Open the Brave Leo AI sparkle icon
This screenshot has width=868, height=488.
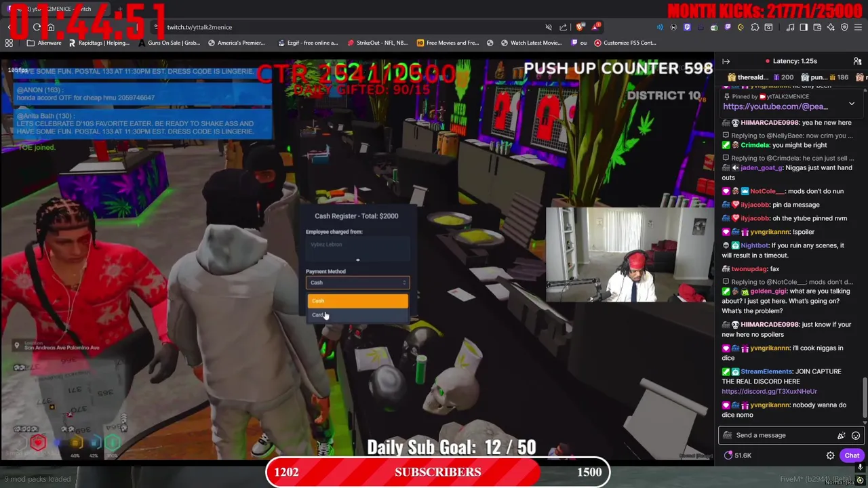[x=831, y=27]
